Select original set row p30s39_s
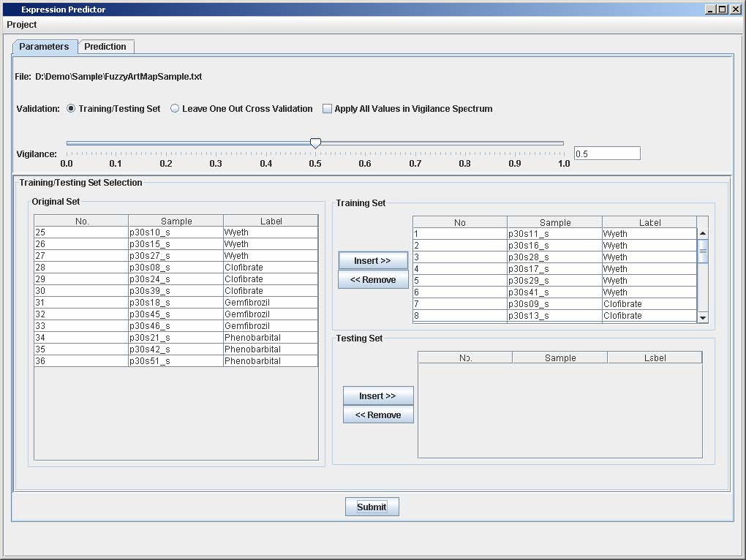This screenshot has width=746, height=560. 176,291
